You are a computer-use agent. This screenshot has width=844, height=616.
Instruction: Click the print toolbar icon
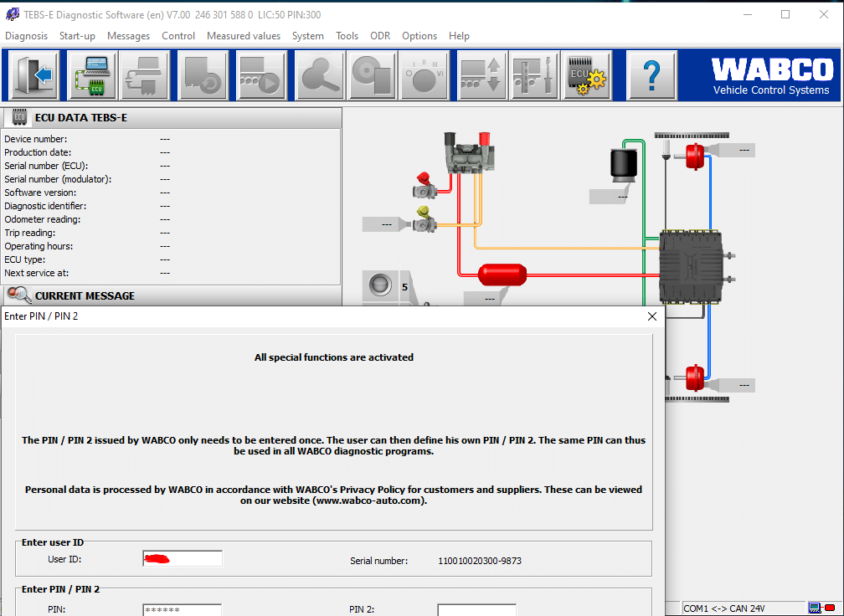(144, 75)
